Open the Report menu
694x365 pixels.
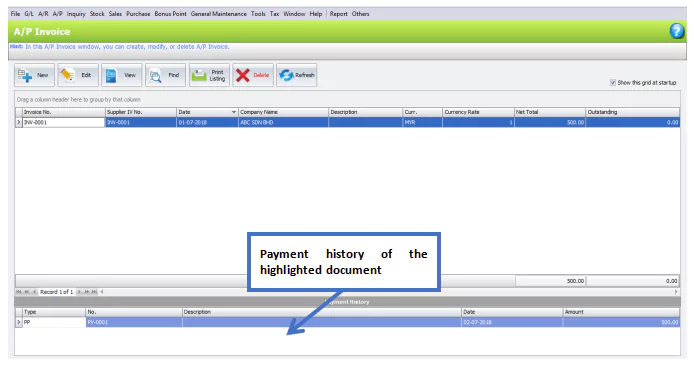[x=339, y=14]
